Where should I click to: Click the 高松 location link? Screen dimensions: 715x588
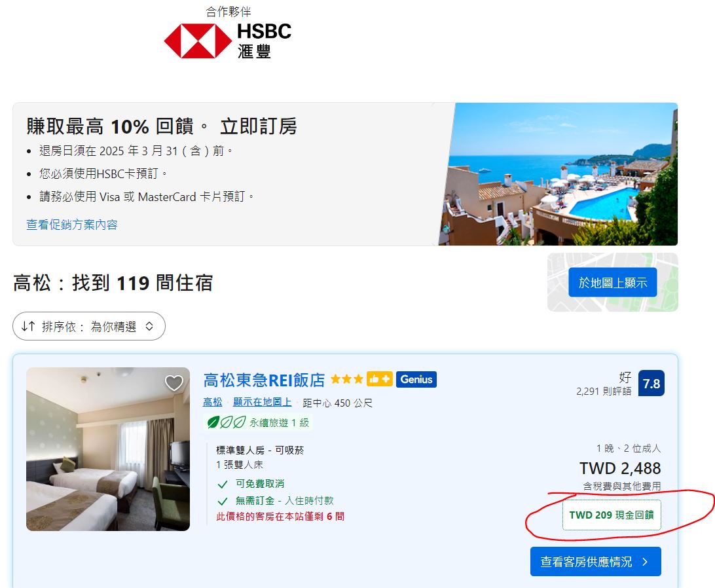coord(213,402)
